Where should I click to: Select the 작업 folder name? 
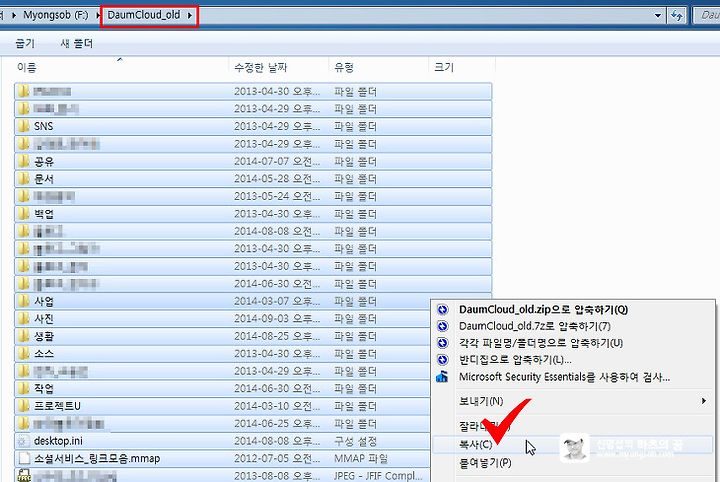click(44, 388)
